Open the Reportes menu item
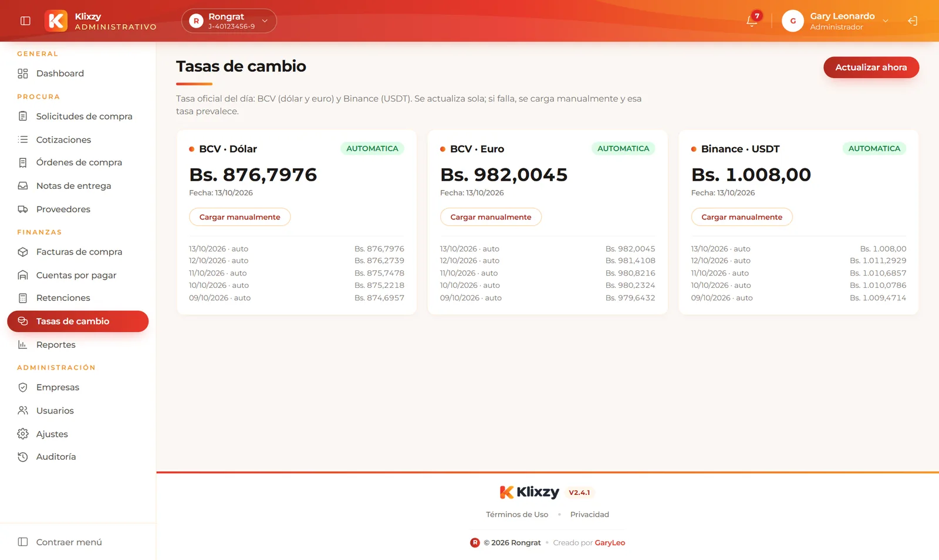This screenshot has width=939, height=560. point(77,345)
